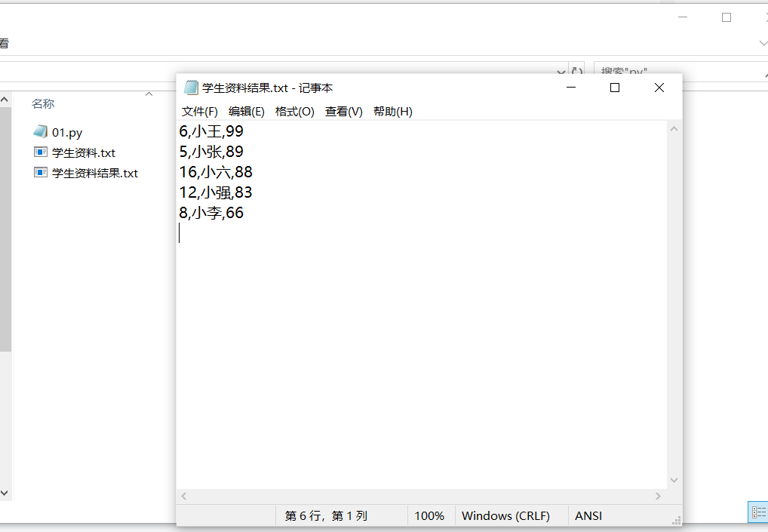The height and width of the screenshot is (532, 768).
Task: Expand the Explorer ribbon chevron
Action: (x=763, y=43)
